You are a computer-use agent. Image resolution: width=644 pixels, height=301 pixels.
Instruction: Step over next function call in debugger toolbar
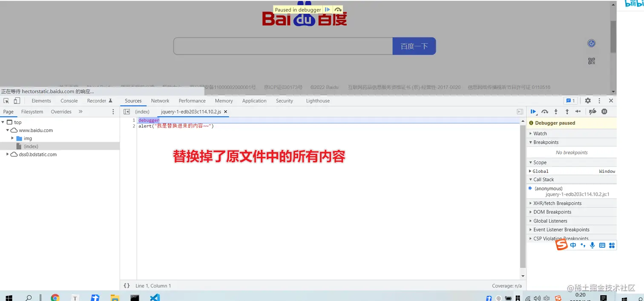point(545,112)
